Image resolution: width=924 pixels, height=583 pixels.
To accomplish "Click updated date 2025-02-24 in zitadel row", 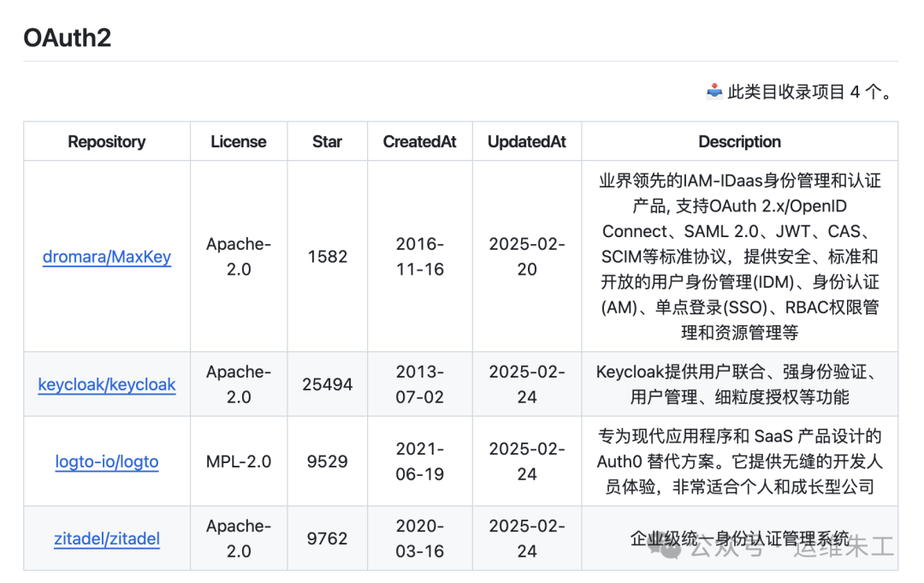I will (x=527, y=538).
